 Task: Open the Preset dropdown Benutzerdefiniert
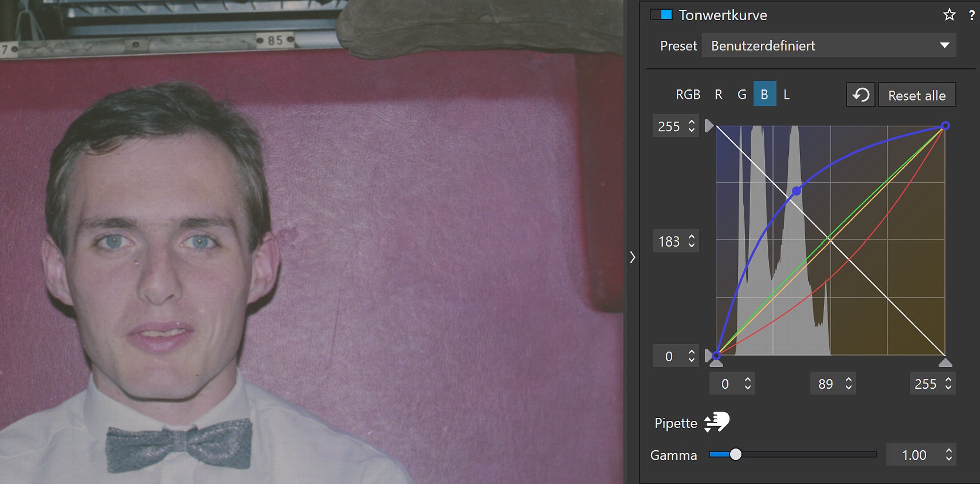pyautogui.click(x=829, y=46)
